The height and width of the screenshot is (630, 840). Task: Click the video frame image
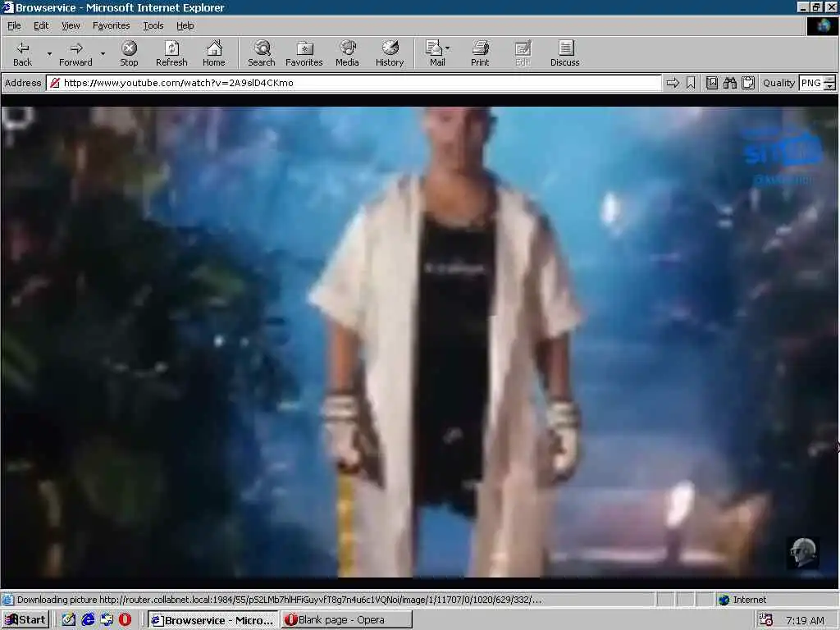(419, 342)
